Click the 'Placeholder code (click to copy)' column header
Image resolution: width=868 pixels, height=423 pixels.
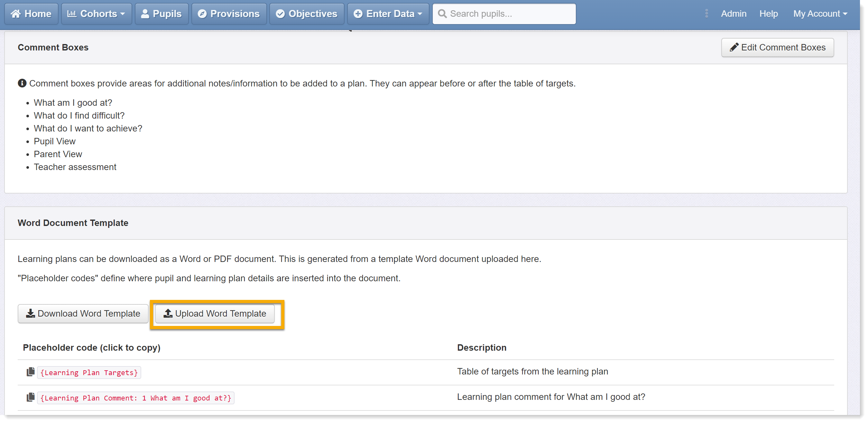pyautogui.click(x=92, y=347)
